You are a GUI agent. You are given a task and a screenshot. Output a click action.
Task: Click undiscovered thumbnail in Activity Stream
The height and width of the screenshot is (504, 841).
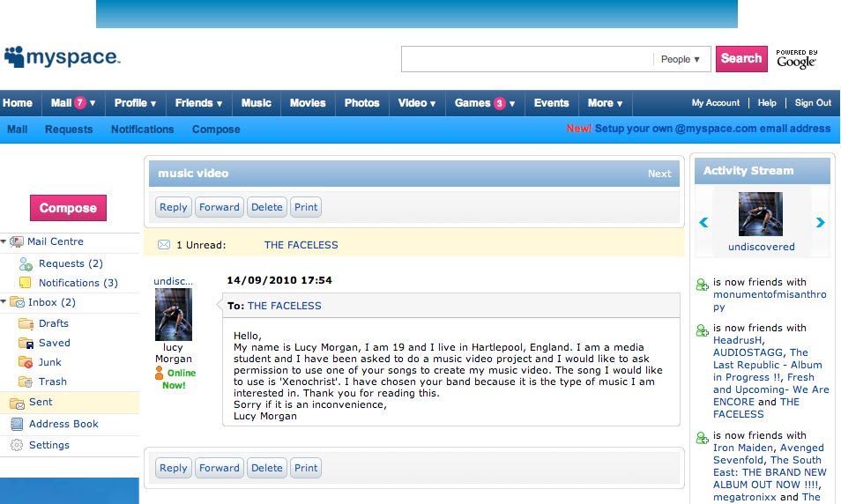point(761,214)
